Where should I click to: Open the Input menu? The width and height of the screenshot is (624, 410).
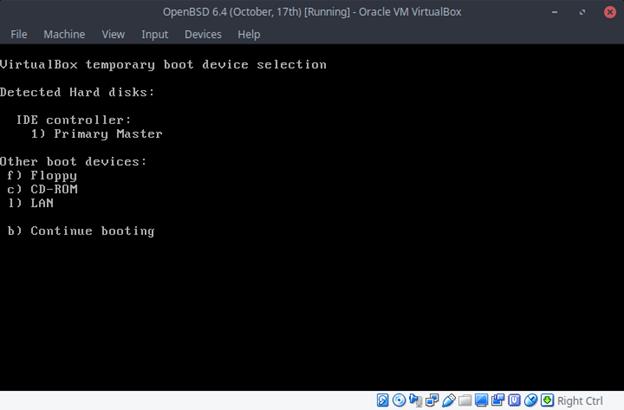tap(155, 34)
